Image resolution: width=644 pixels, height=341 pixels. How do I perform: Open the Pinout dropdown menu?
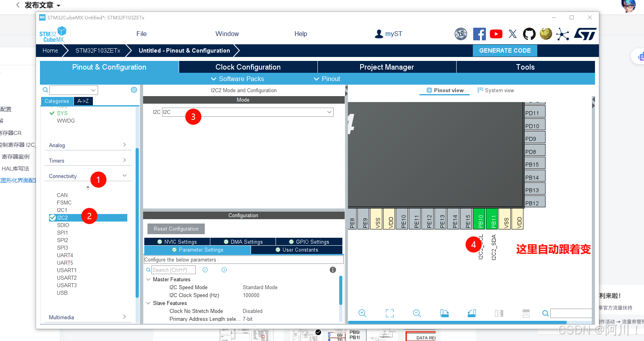(327, 79)
